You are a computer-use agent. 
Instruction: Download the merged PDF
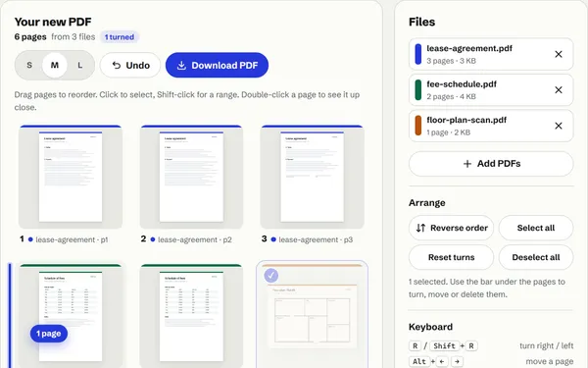[217, 66]
